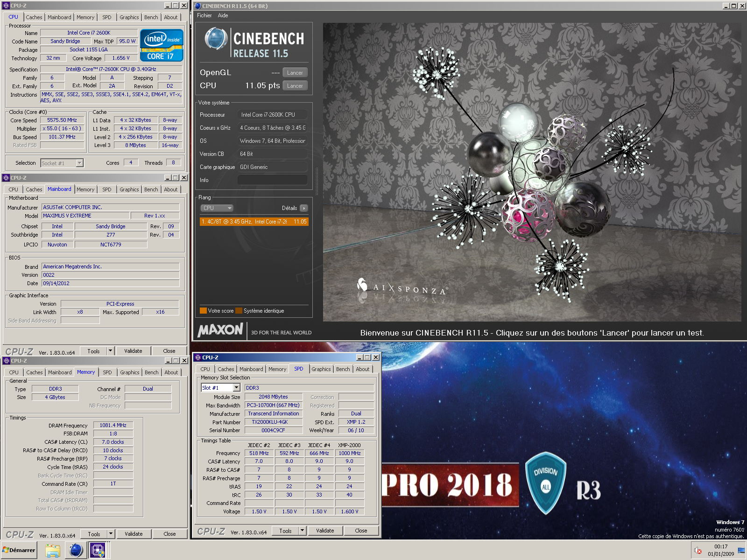Click the Part Number TX2000KLU-4GK
The image size is (747, 560).
(x=273, y=422)
